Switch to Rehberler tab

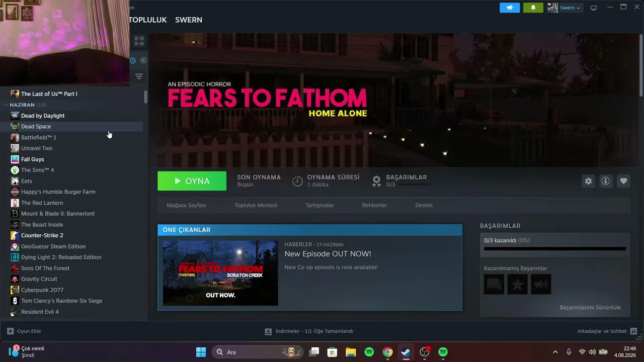pos(374,205)
